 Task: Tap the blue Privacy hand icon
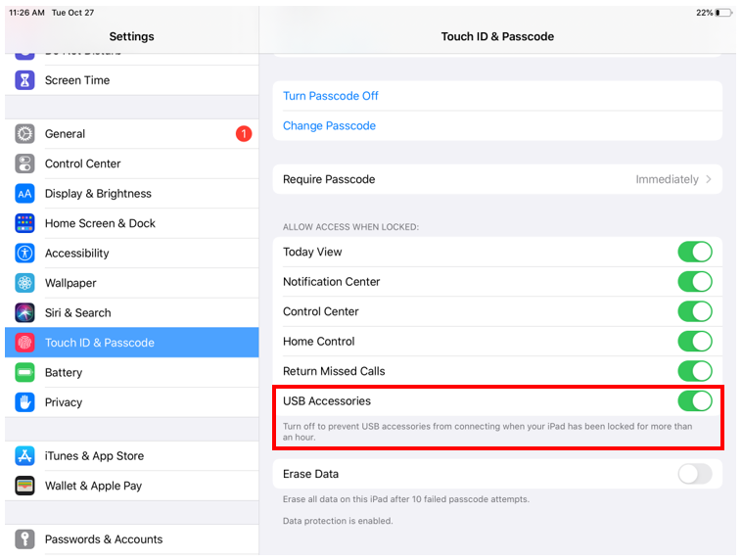click(25, 402)
